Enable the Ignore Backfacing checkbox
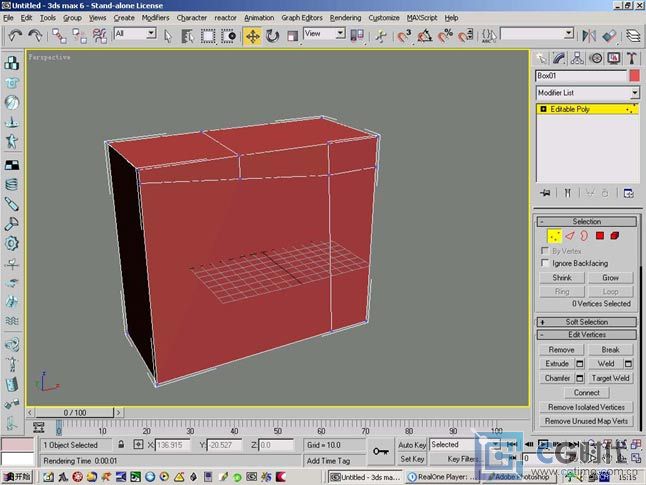The image size is (646, 485). tap(545, 263)
